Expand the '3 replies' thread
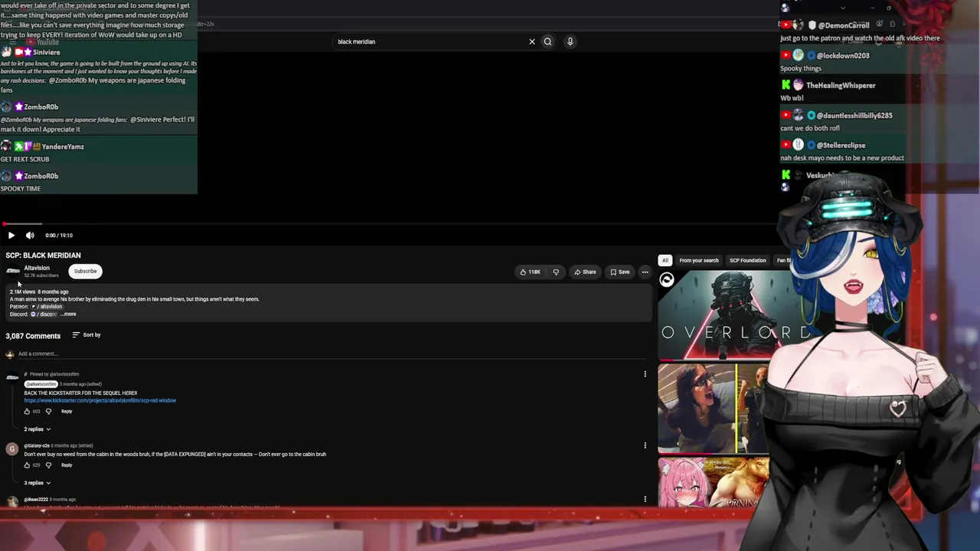 pos(37,483)
